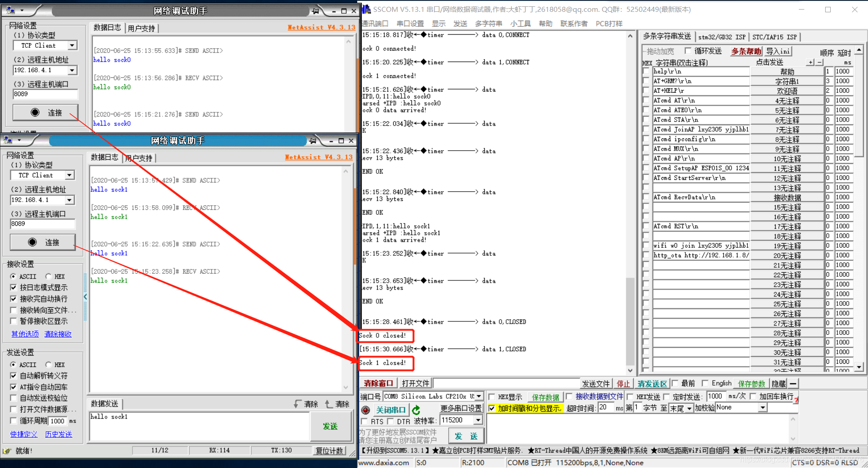Viewport: 868px width, 468px height.
Task: Enable 循环周期 checkbox
Action: [14, 421]
